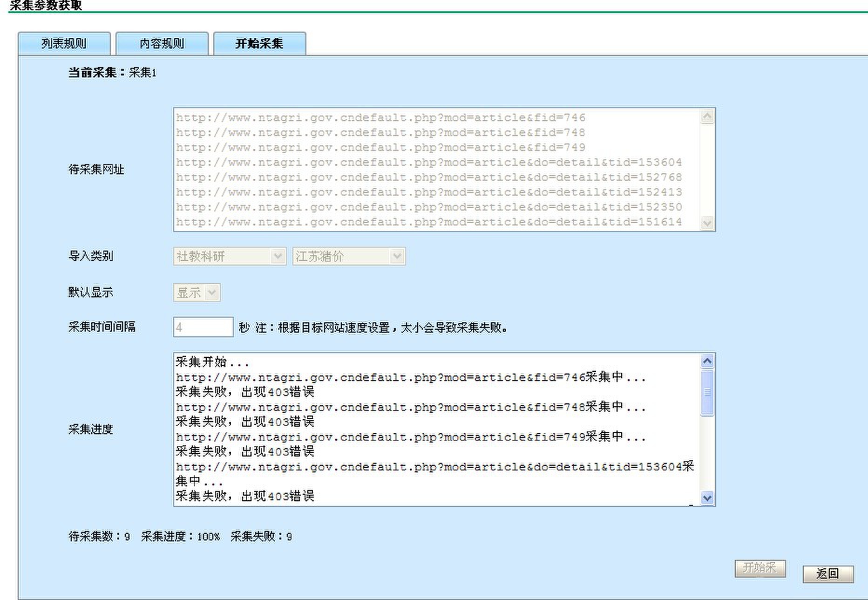This screenshot has height=600, width=868.
Task: Click the 采集时间间隔 seconds input field
Action: click(x=203, y=327)
